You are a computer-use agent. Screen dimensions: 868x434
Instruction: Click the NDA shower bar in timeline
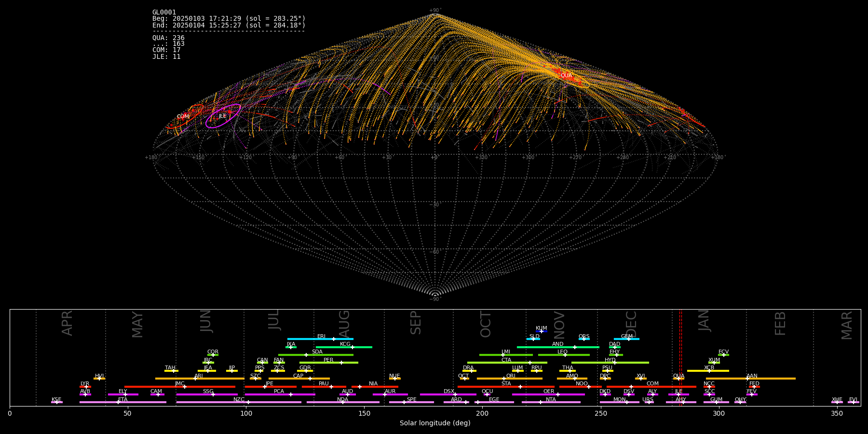click(343, 402)
